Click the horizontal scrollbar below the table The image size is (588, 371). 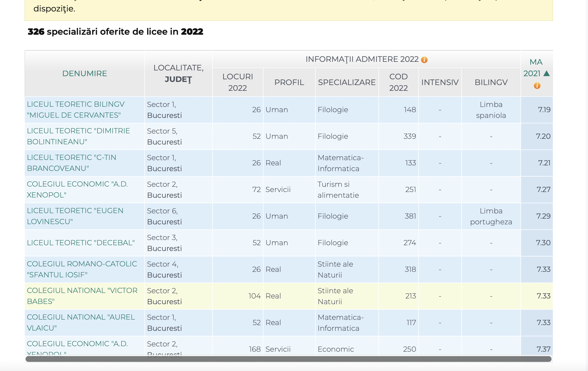point(288,359)
